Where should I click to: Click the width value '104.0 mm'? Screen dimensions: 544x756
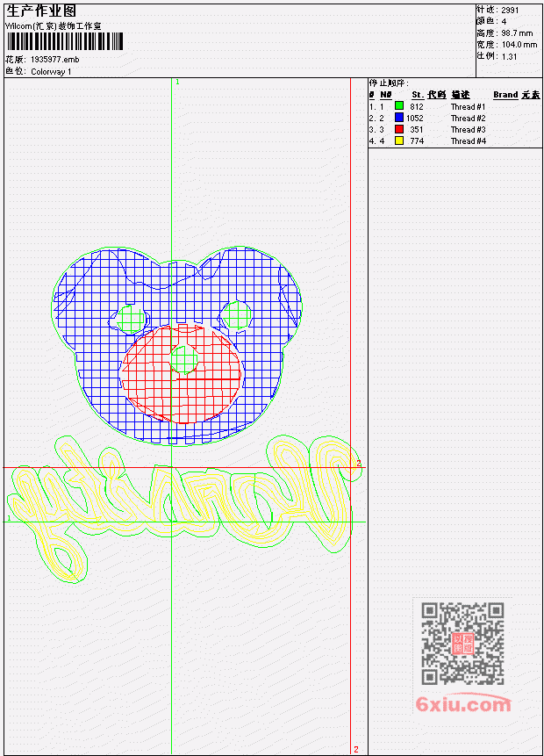(x=519, y=45)
